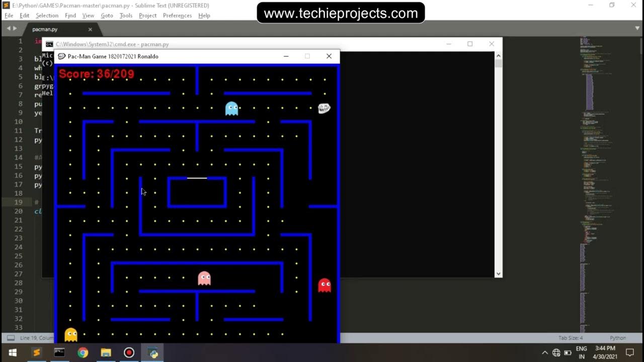Viewport: 644px width, 362px height.
Task: Click the Python syntax selector in status bar
Action: 618,338
